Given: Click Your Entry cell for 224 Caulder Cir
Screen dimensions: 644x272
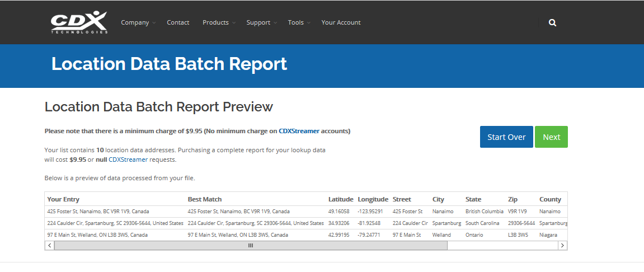Looking at the screenshot, I should [x=115, y=223].
